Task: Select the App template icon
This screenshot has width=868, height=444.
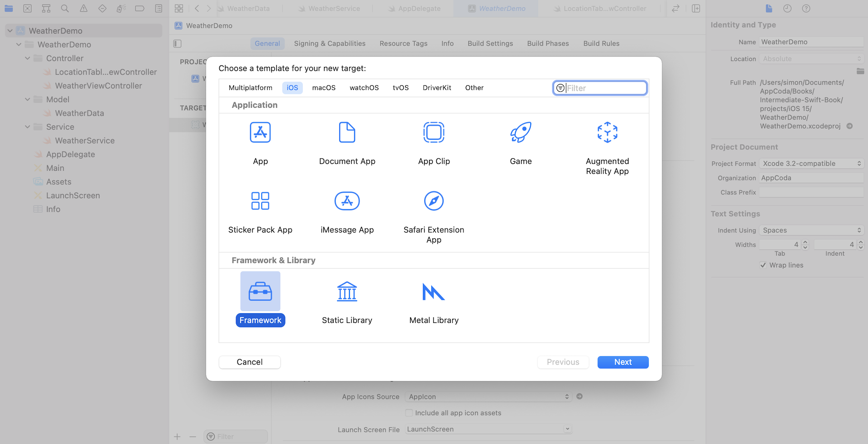Action: point(260,133)
